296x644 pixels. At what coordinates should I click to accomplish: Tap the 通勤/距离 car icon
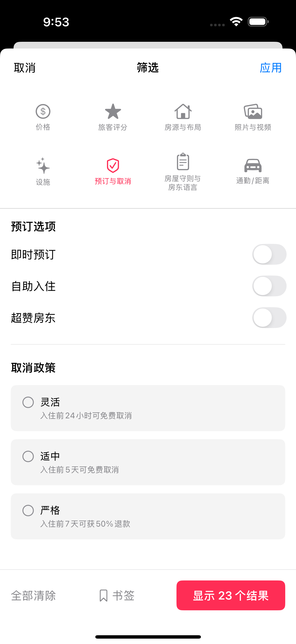click(253, 165)
